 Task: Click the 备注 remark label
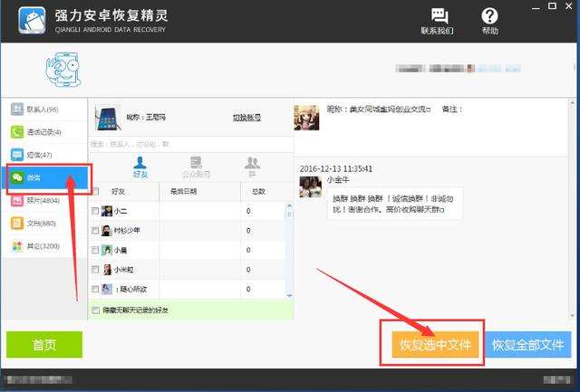(x=452, y=109)
